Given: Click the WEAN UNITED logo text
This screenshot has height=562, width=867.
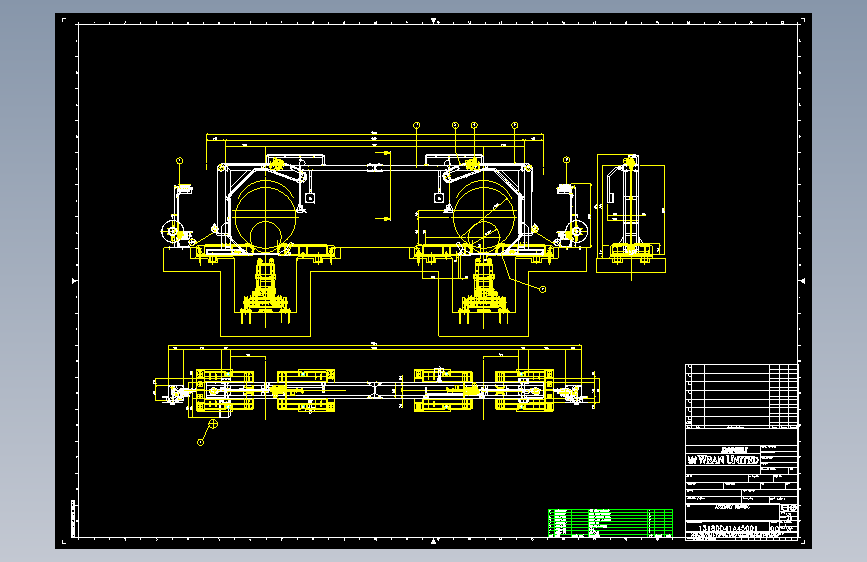Looking at the screenshot, I should [x=723, y=460].
